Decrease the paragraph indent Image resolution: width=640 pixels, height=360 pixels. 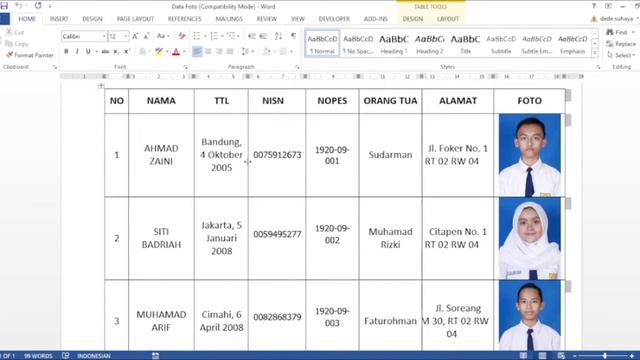pos(252,36)
